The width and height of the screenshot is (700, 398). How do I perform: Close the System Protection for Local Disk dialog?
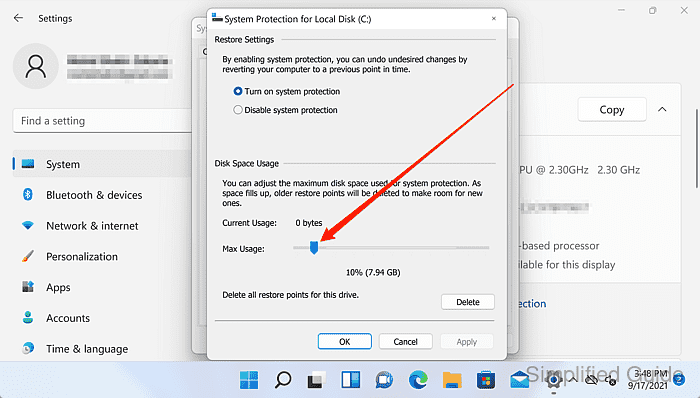pos(494,19)
